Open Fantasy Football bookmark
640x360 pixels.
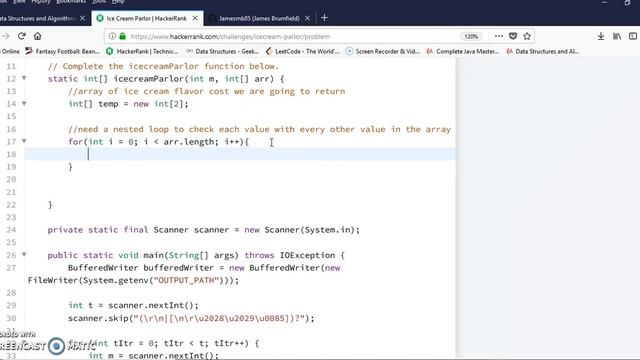(63, 51)
